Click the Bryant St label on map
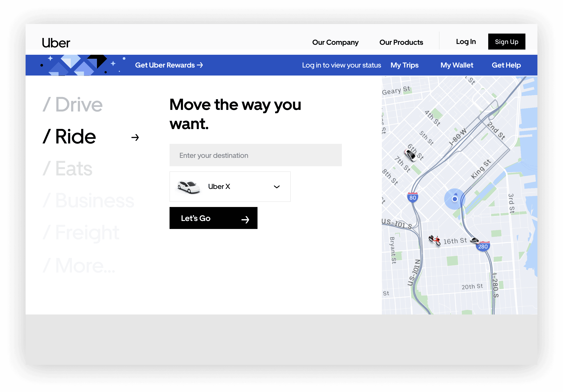 point(393,250)
